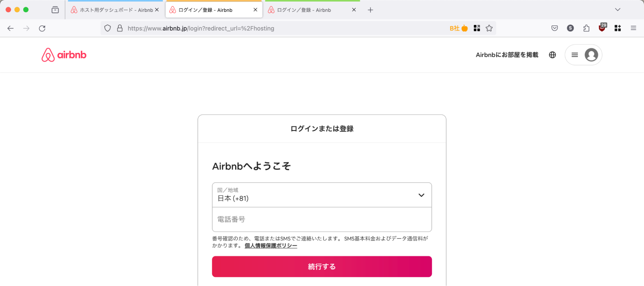Screen dimensions: 644x286
Task: Go back to the previous page
Action: point(10,28)
